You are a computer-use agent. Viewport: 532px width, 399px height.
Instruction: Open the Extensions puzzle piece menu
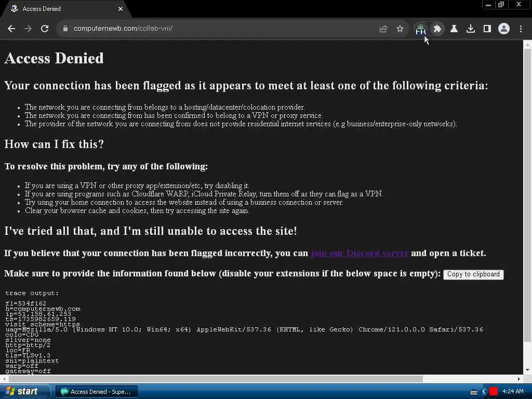tap(437, 29)
